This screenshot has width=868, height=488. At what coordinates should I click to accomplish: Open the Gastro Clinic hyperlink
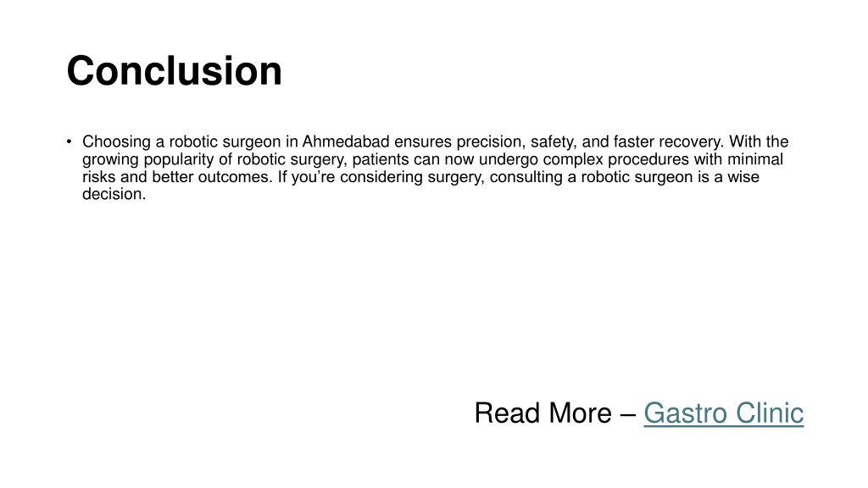(724, 413)
